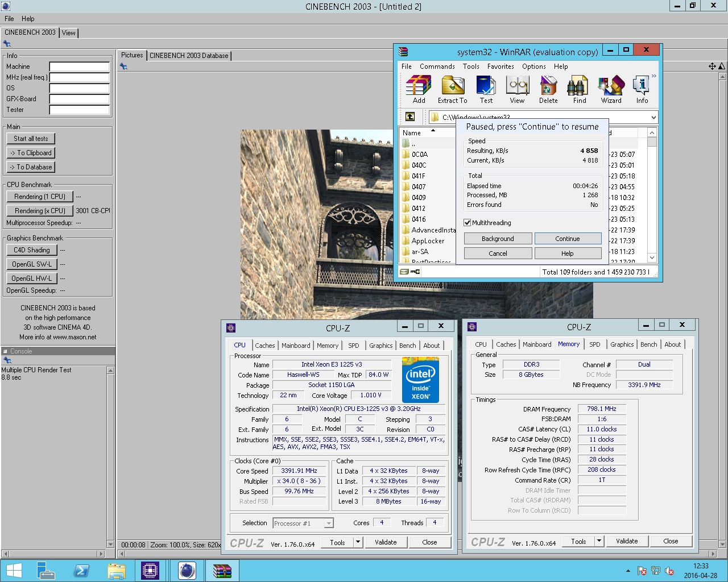
Task: Open Server Manager from taskbar
Action: pos(45,571)
